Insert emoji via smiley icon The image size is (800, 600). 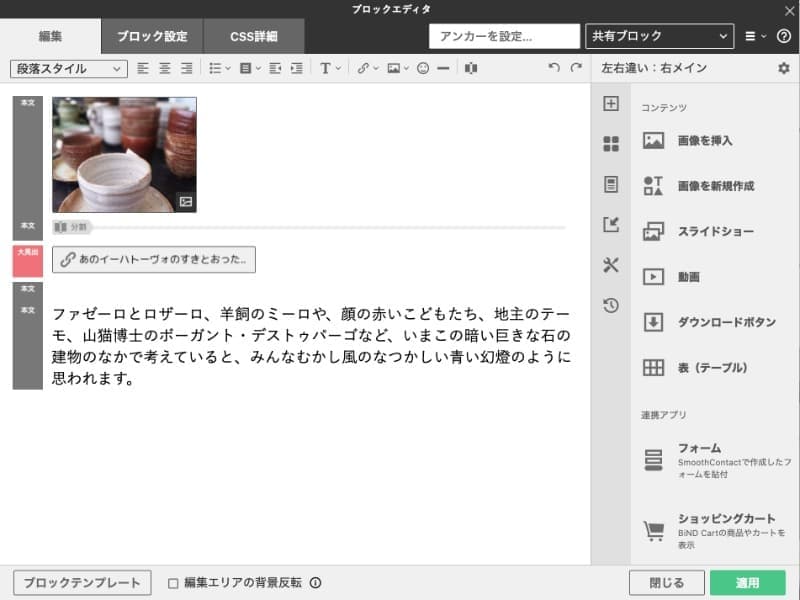[x=422, y=68]
